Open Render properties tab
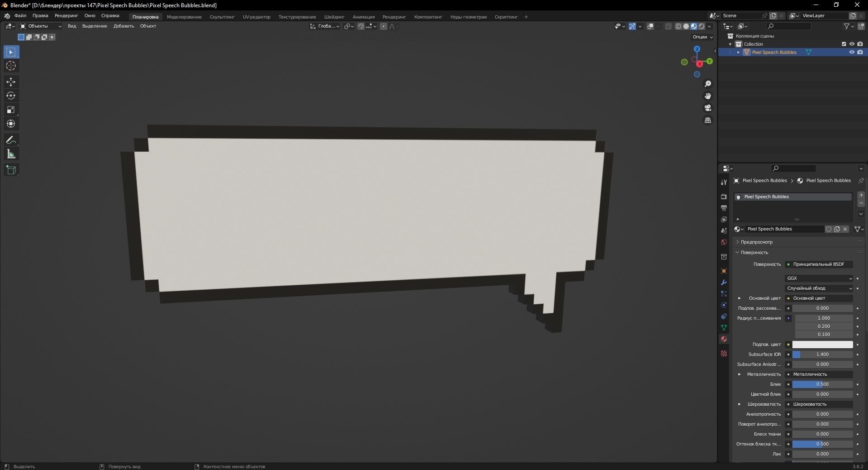This screenshot has width=868, height=470. click(x=724, y=197)
